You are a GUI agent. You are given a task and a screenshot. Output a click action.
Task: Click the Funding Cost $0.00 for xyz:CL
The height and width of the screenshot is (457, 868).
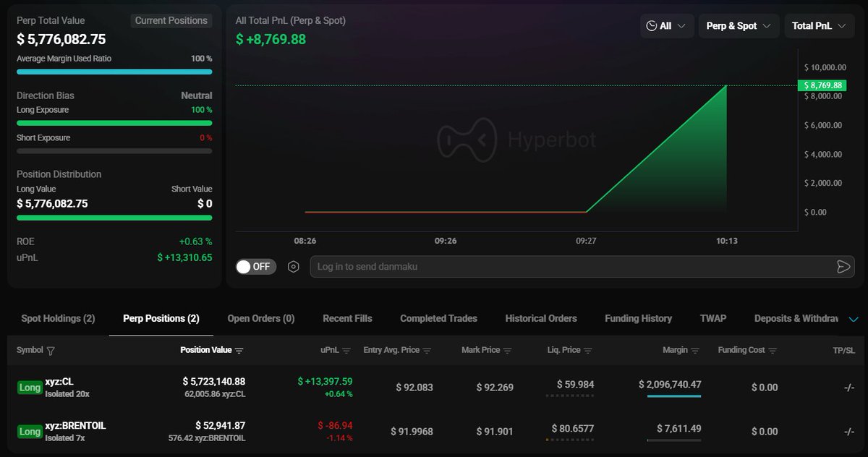coord(765,388)
